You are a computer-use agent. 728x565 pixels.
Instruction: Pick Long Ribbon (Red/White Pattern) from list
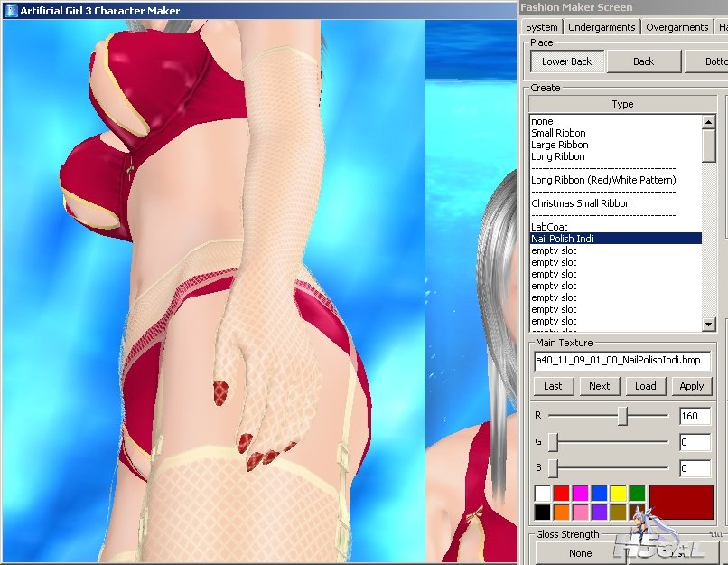[603, 180]
